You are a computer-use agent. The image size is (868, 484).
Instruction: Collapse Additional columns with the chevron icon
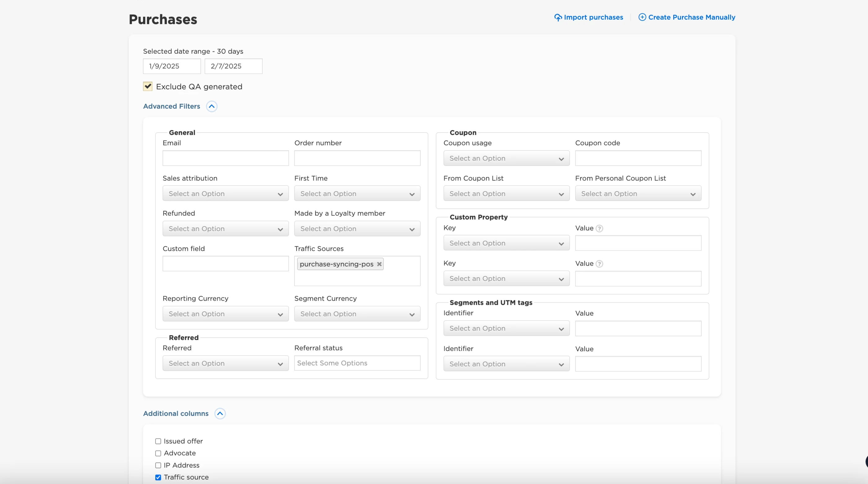click(x=220, y=414)
